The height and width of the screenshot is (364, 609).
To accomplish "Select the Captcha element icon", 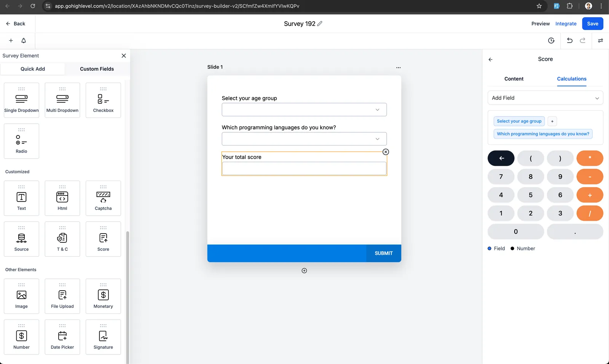I will [x=103, y=197].
